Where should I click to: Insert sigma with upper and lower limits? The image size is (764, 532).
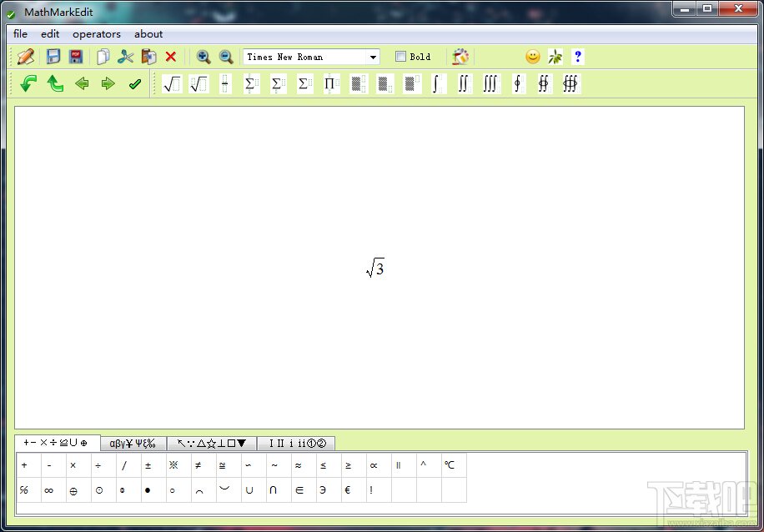tap(251, 83)
